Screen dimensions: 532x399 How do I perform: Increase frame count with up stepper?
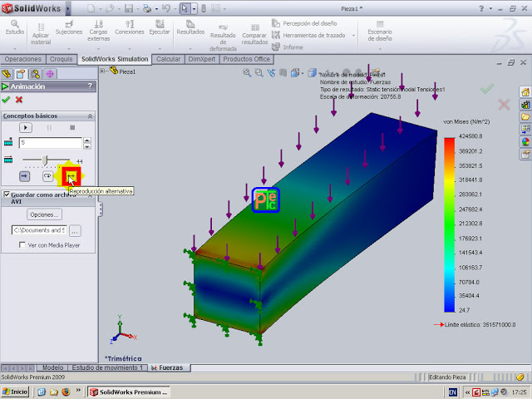(87, 140)
